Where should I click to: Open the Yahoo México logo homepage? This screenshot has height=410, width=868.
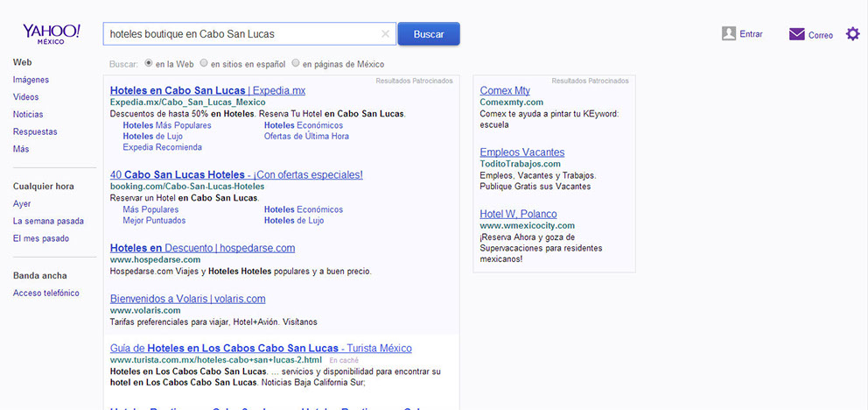[52, 33]
